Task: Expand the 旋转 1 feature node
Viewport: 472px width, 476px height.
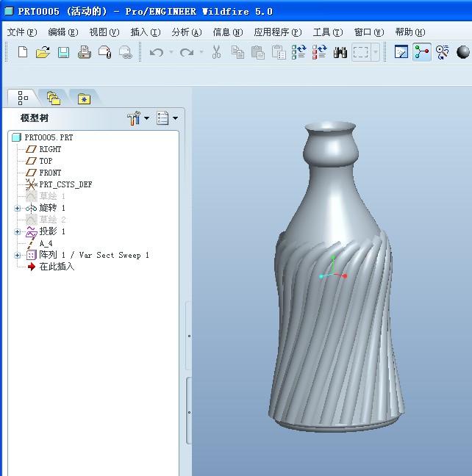Action: pos(18,209)
